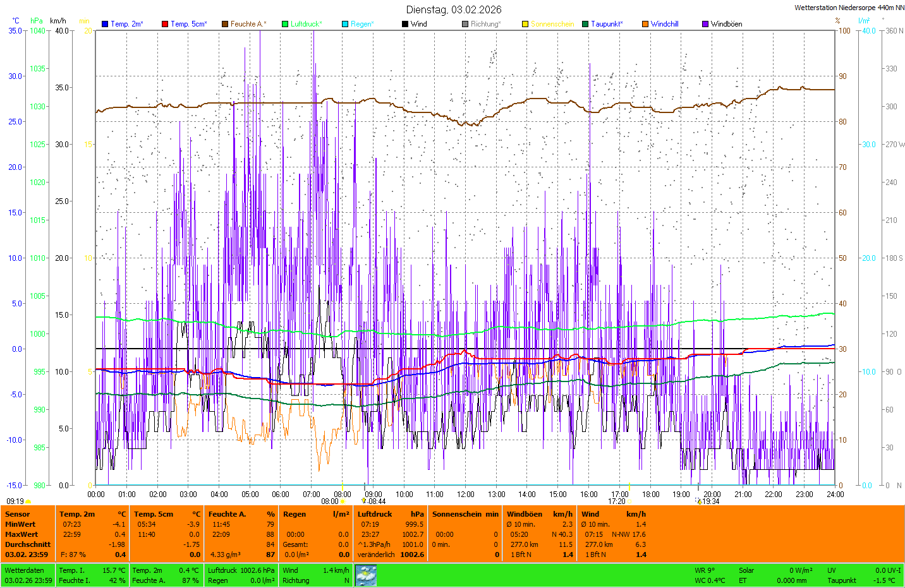The image size is (905, 588).
Task: Click the orange Windchill legend square
Action: click(645, 24)
